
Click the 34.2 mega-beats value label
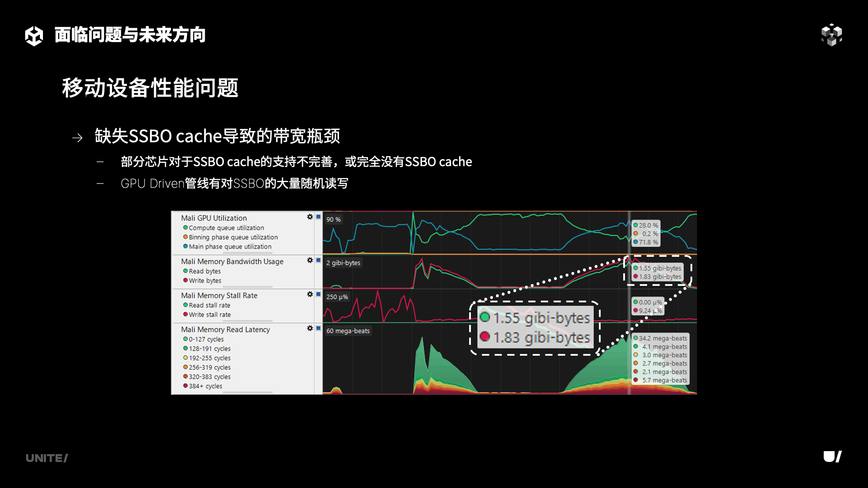coord(663,338)
